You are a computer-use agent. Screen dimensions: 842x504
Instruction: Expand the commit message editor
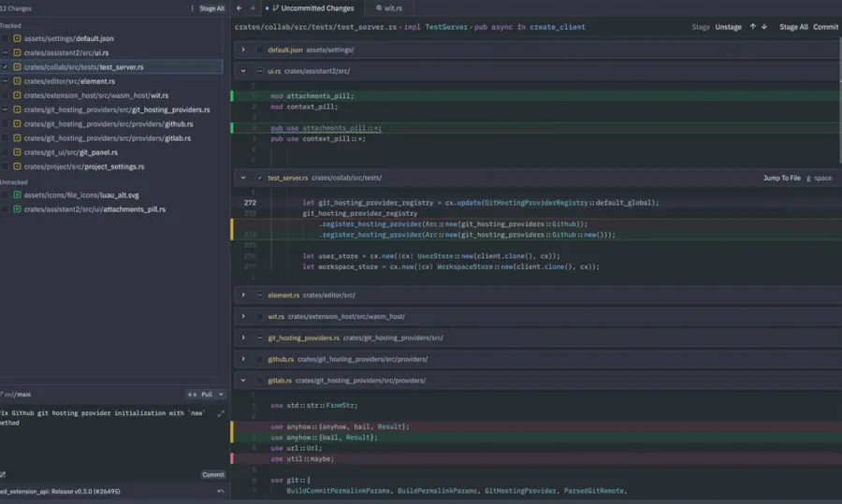click(221, 413)
